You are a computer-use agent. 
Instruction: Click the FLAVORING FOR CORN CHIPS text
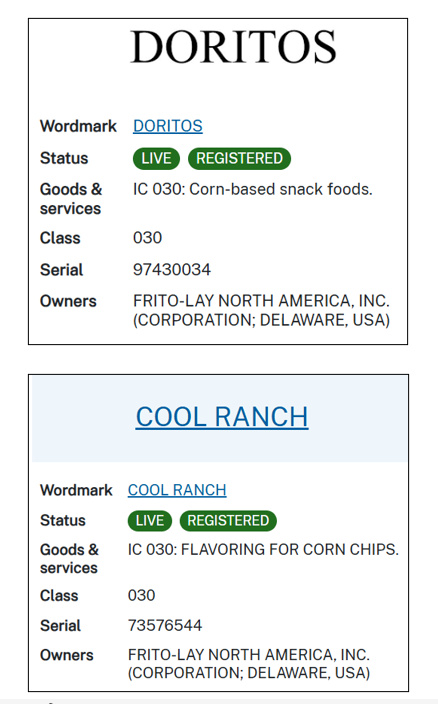(263, 550)
